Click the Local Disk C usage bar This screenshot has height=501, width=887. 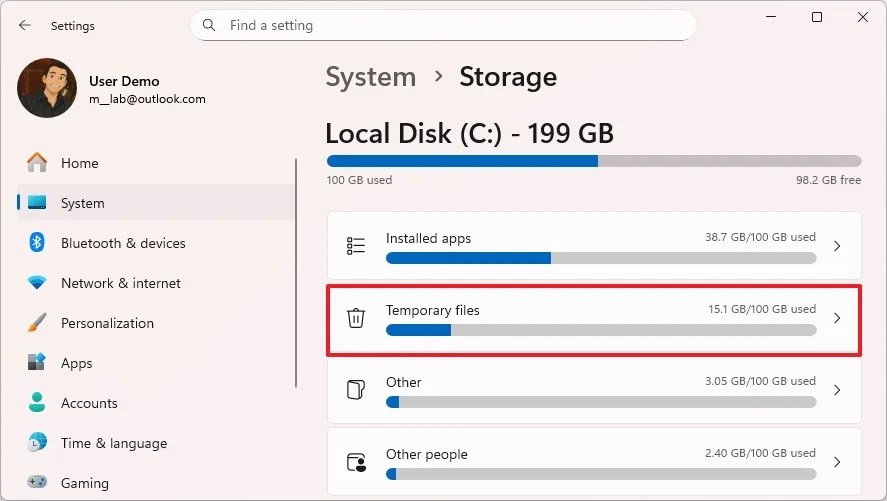594,161
